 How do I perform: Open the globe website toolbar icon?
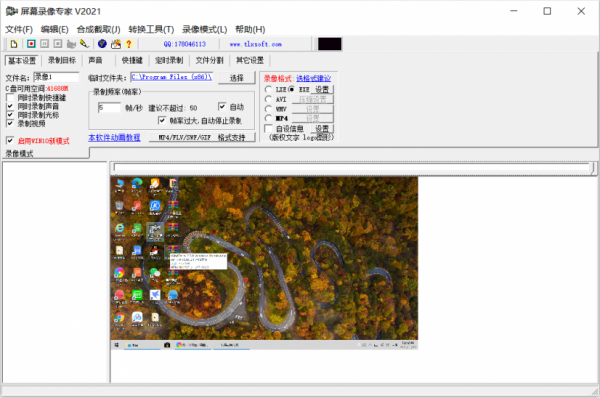[102, 44]
